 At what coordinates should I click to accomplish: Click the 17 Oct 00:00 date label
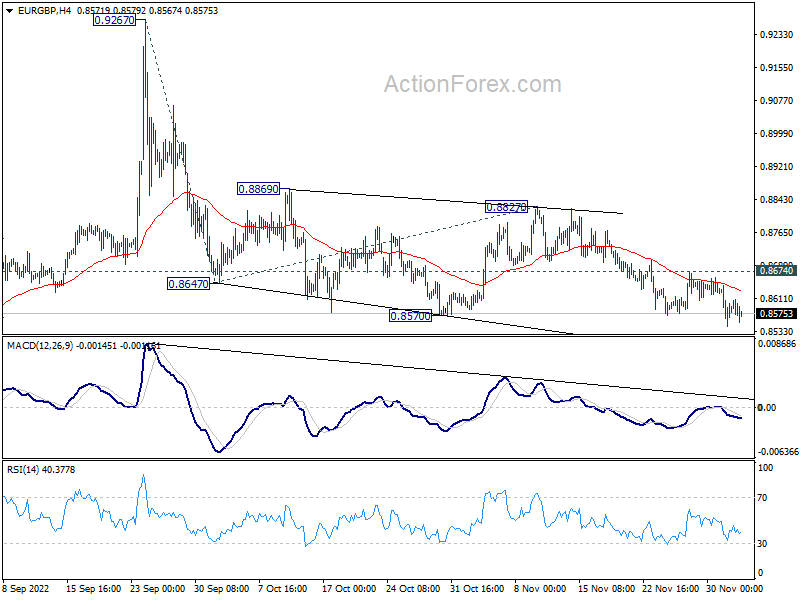[349, 589]
